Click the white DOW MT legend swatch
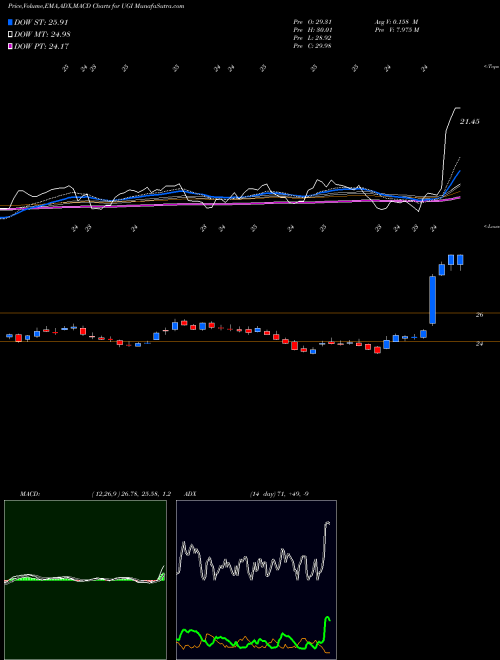The image size is (500, 660). click(x=11, y=34)
